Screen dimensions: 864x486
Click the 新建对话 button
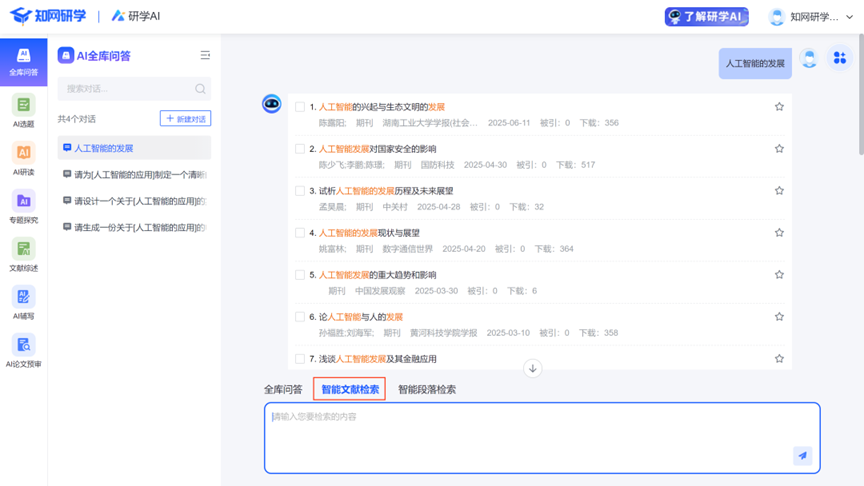(185, 119)
